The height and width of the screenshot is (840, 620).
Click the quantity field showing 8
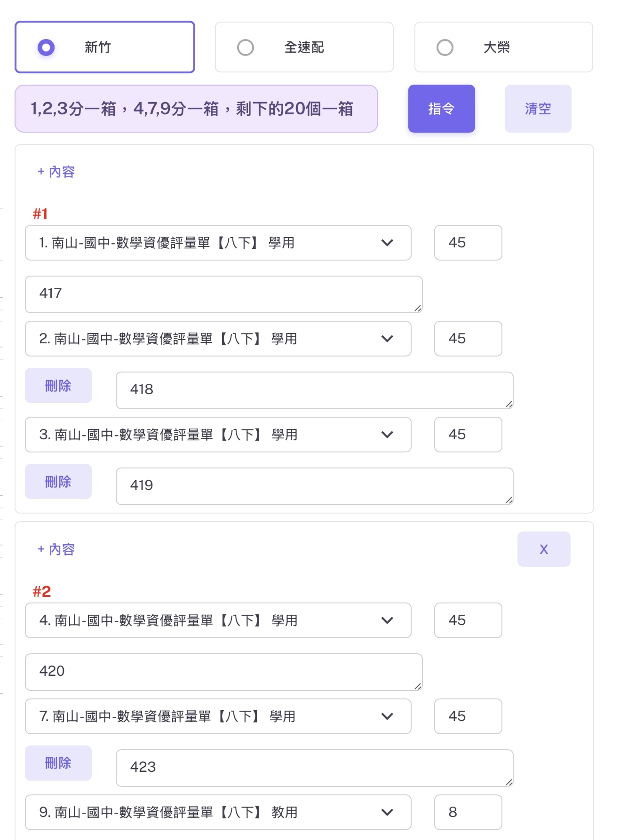(468, 812)
